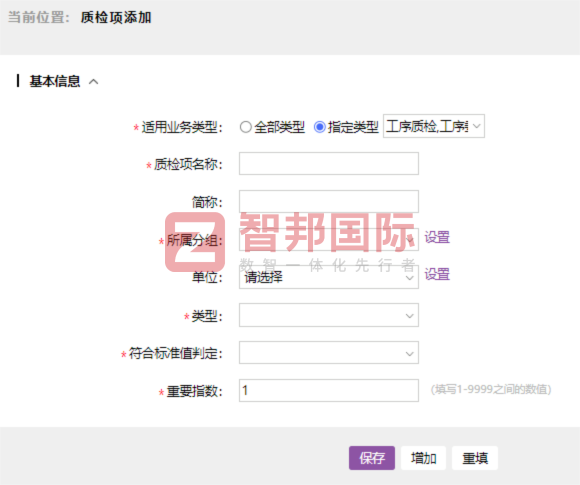Click the 适用业务类型 field label
Viewport: 580px width, 485px height.
(182, 127)
